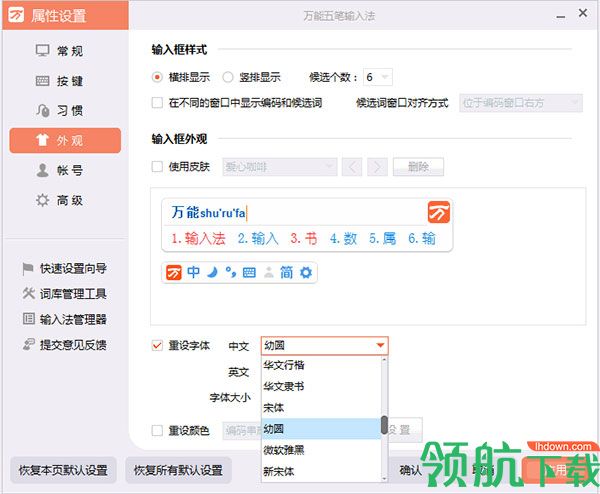Image resolution: width=600 pixels, height=494 pixels.
Task: Choose 新宋体 from font list
Action: (321, 471)
